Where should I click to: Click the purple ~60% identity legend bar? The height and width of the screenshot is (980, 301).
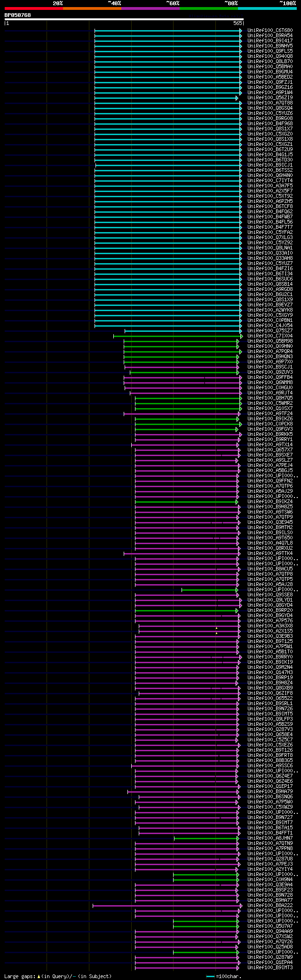(x=150, y=8)
